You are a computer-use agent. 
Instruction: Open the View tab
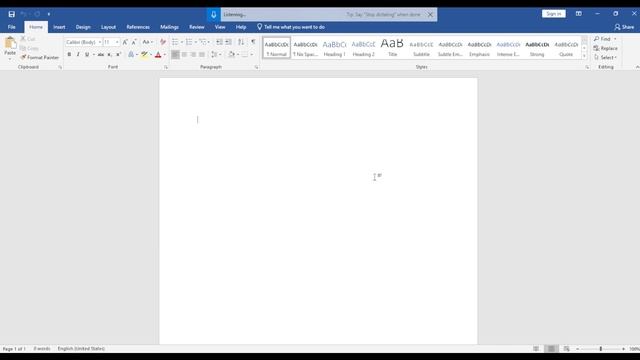coord(220,27)
